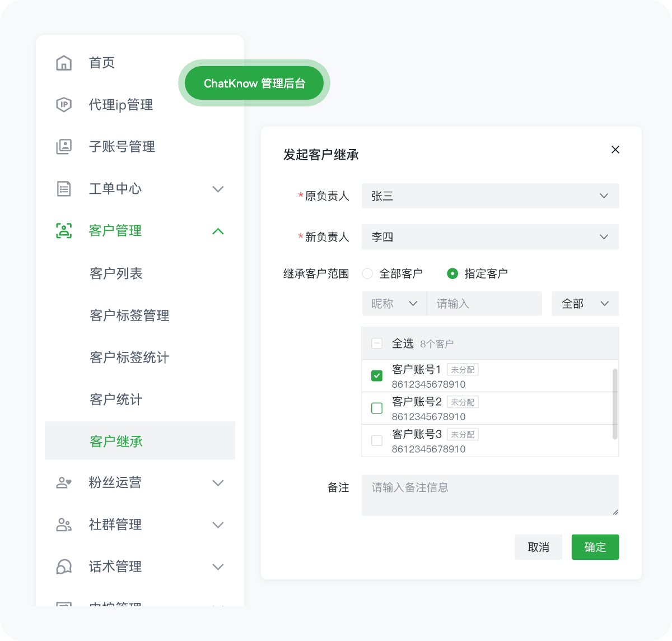Open the 客户列表 submenu item
Viewport: 672px width, 641px height.
click(116, 273)
